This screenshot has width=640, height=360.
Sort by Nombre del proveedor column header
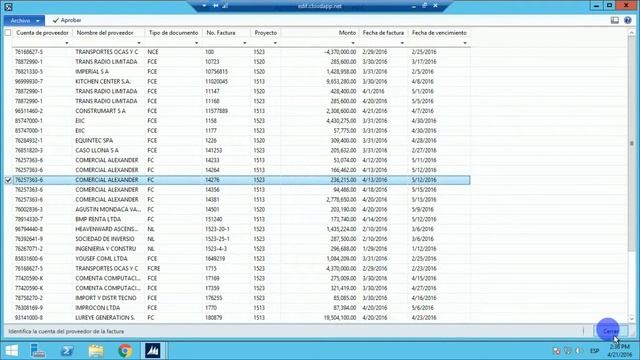pos(105,33)
